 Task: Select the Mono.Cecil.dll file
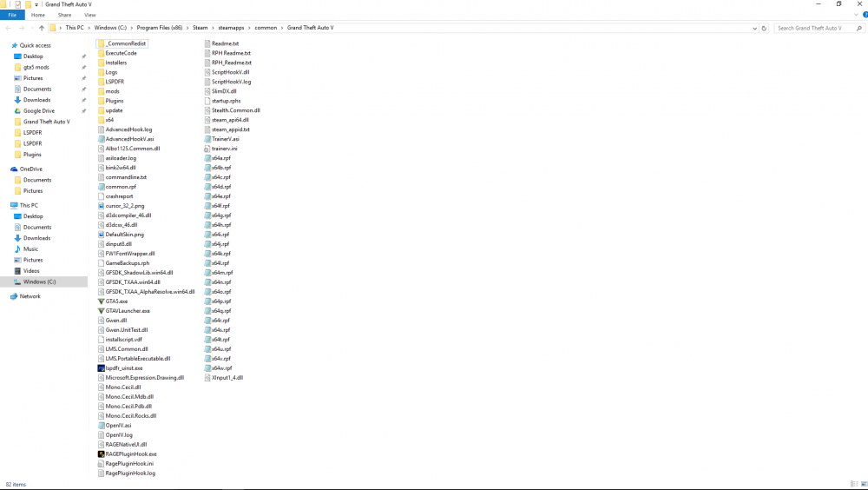pyautogui.click(x=123, y=387)
